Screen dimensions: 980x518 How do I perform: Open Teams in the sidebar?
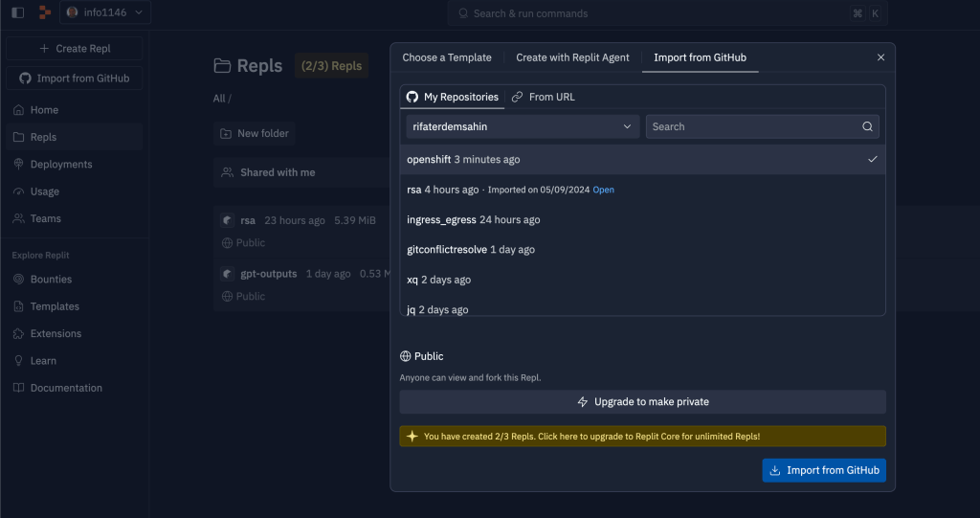click(75, 218)
